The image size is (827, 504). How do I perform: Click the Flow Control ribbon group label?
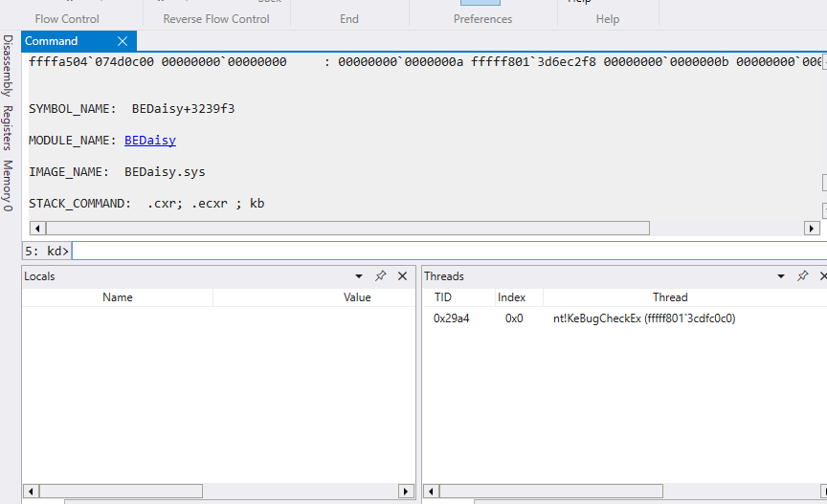click(67, 19)
